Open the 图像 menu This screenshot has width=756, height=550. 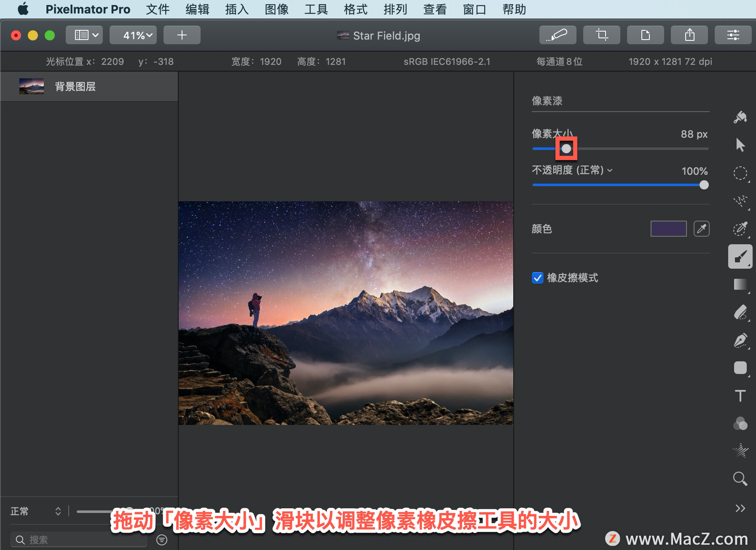click(x=277, y=9)
